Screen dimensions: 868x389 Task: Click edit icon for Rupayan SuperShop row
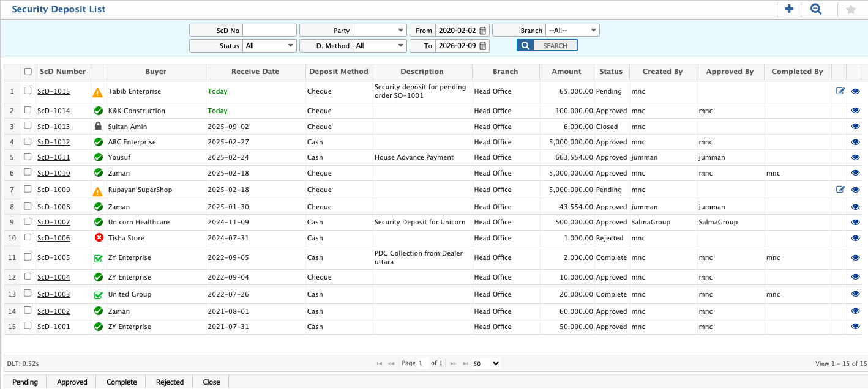point(840,190)
